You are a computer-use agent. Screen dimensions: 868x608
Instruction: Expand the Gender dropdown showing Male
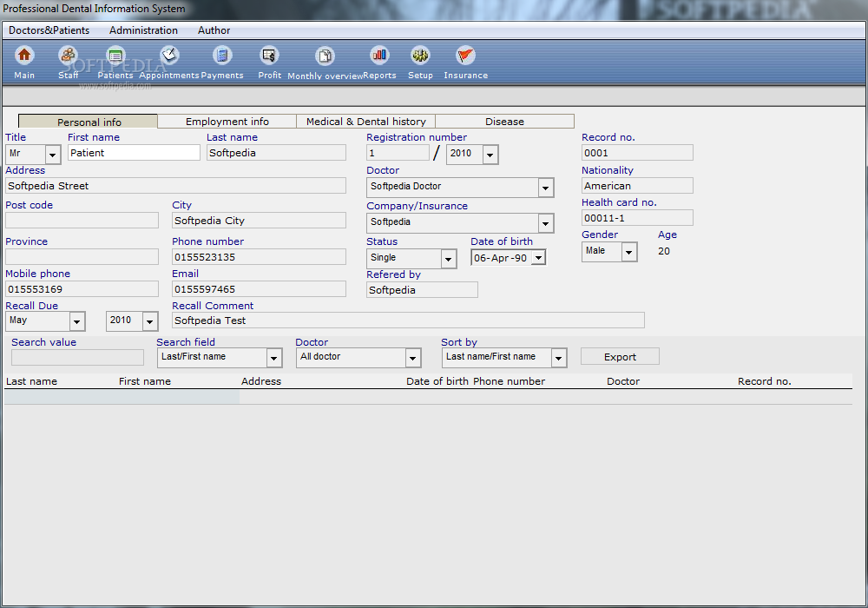(x=628, y=253)
